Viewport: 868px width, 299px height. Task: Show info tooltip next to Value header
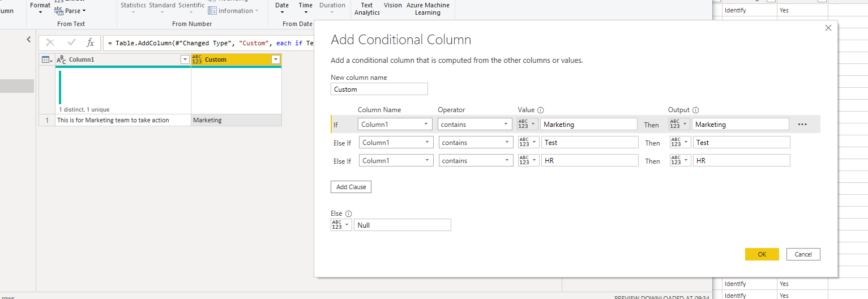(x=541, y=110)
